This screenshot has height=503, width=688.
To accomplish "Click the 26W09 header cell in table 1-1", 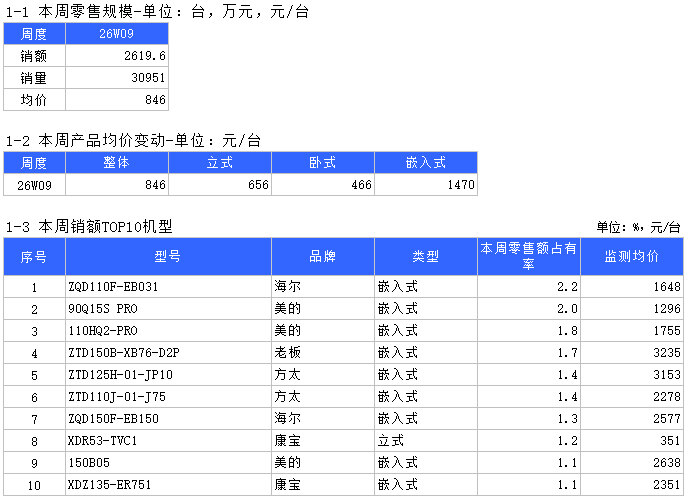I will click(117, 33).
